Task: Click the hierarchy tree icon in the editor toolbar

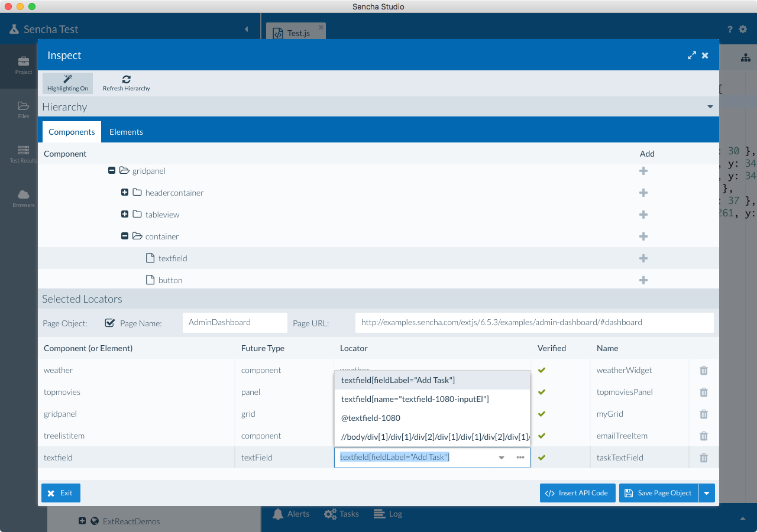Action: [746, 57]
